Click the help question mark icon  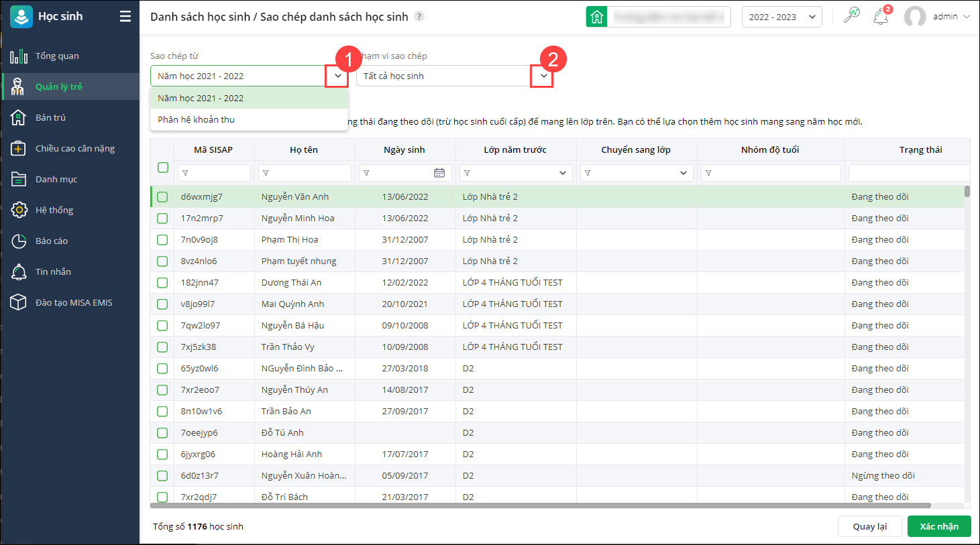coord(419,16)
